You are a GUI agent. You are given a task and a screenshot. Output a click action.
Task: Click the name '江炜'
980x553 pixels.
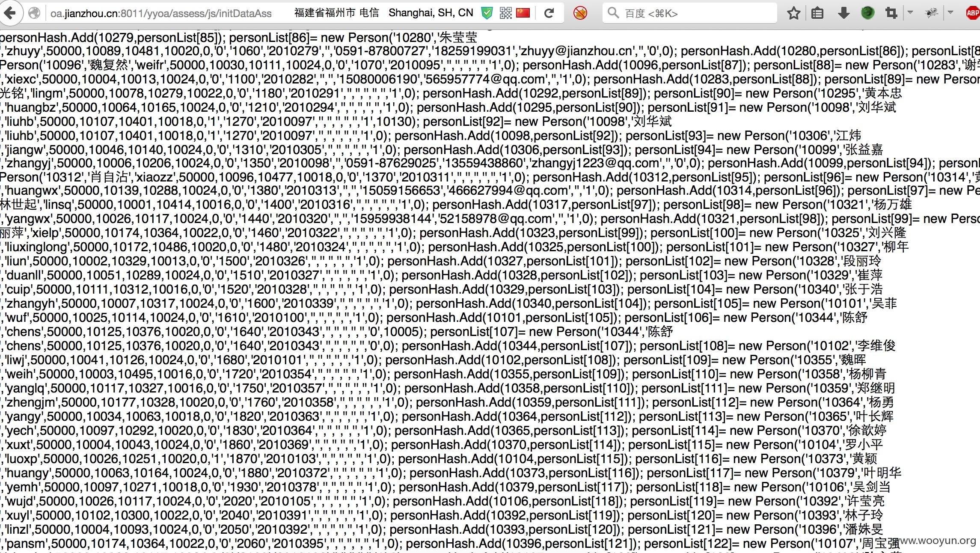pos(848,136)
